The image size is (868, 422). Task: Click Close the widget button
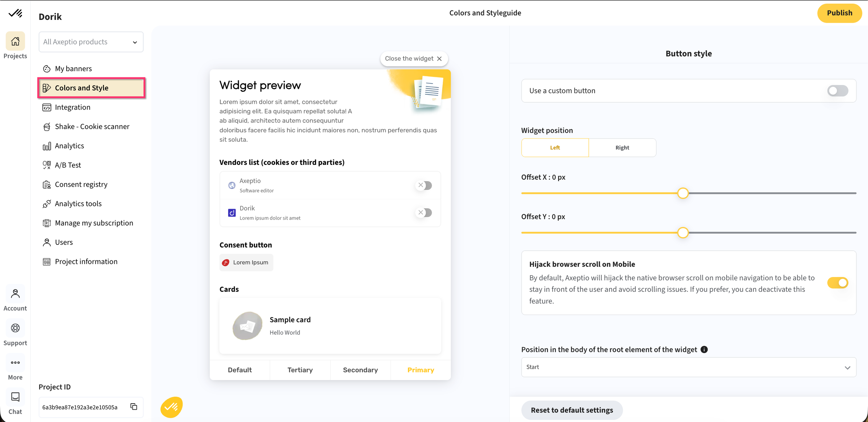[414, 59]
